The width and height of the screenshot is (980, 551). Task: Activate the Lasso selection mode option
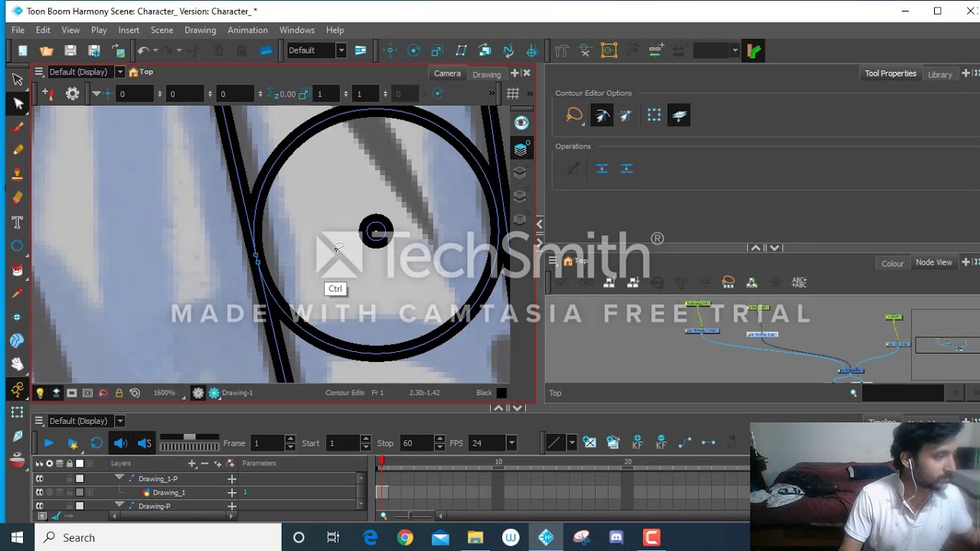[x=574, y=116]
